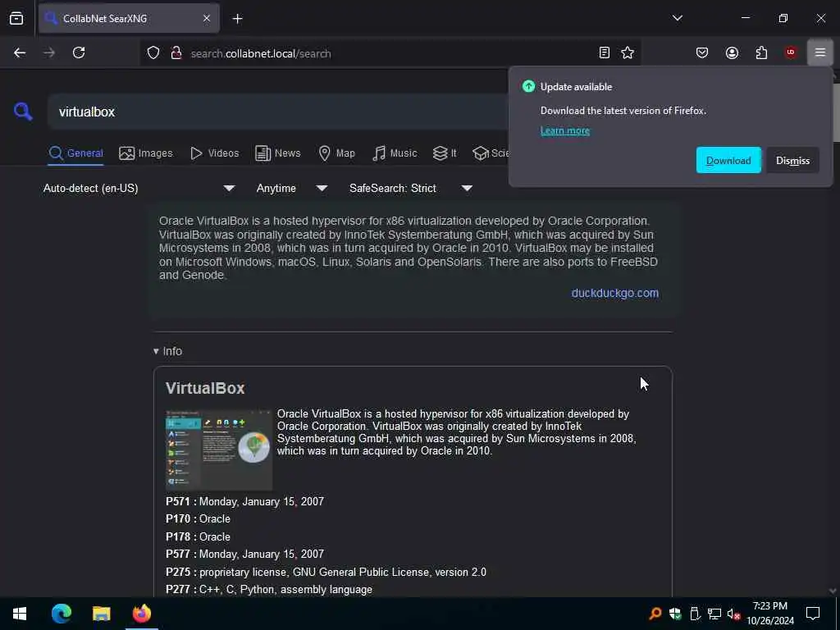Click the address bar URL search.collabnet.local/search
This screenshot has width=840, height=630.
pyautogui.click(x=261, y=53)
